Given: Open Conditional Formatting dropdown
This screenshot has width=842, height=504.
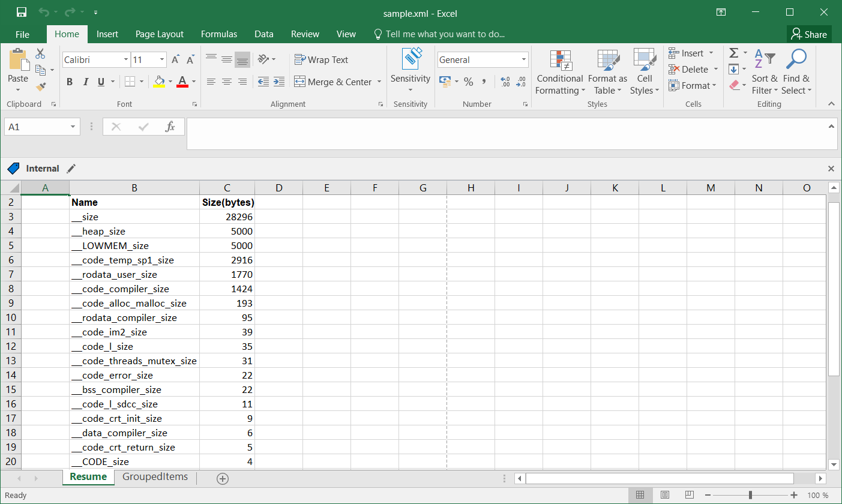Looking at the screenshot, I should 561,72.
